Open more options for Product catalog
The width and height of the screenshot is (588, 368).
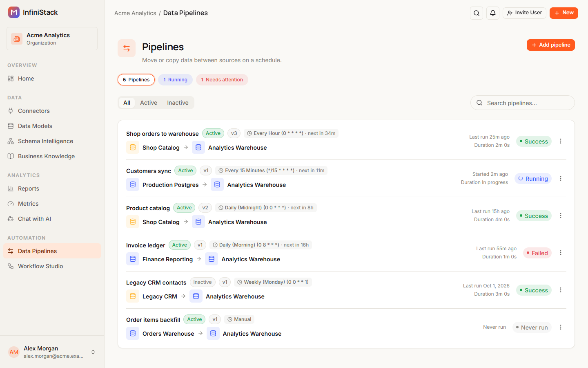561,215
